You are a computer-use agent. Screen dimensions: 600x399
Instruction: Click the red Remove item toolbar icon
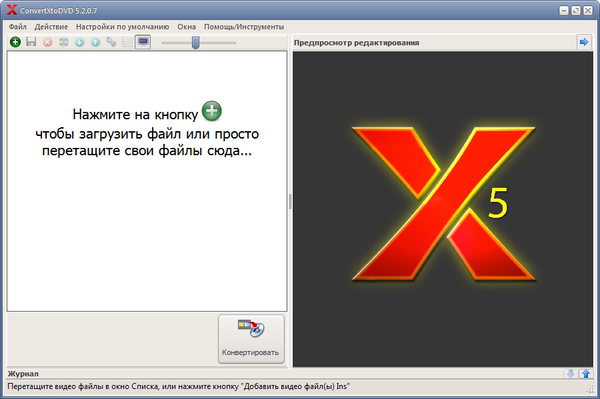pyautogui.click(x=47, y=42)
